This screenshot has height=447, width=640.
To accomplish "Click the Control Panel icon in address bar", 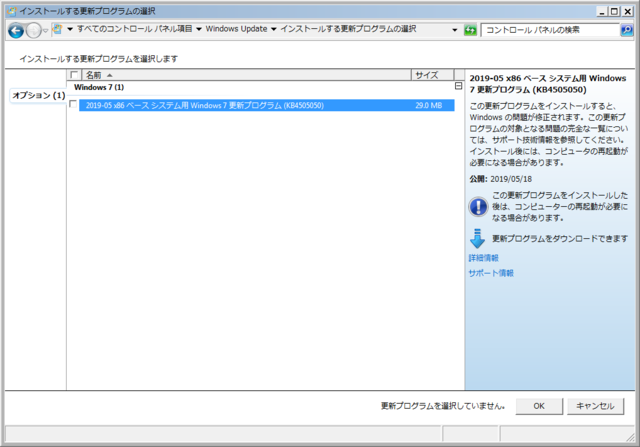I will (x=58, y=29).
